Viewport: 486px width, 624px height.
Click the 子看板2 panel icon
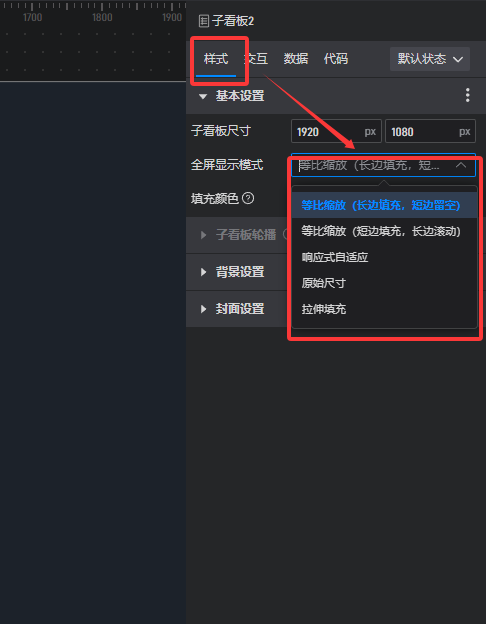tap(204, 21)
